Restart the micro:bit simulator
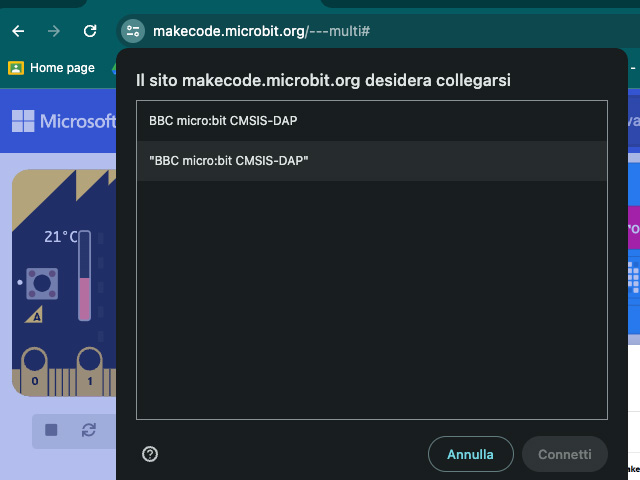Viewport: 640px width, 480px height. 89,430
